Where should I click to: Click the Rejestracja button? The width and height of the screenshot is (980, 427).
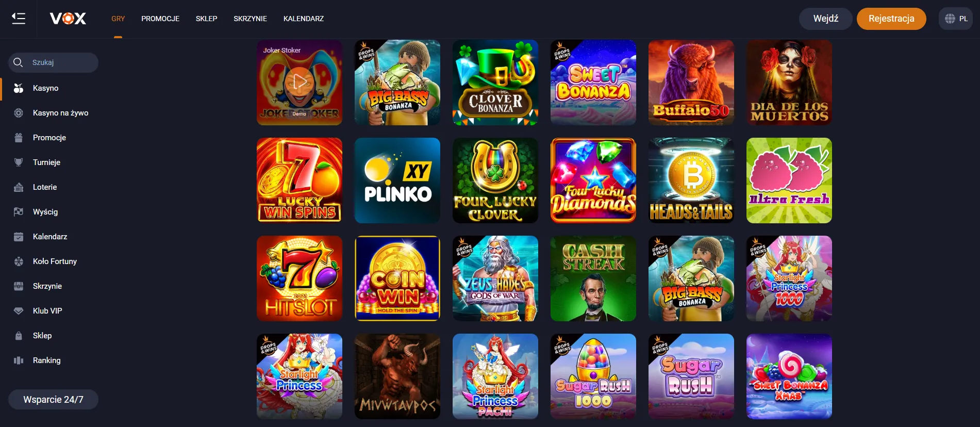[891, 19]
